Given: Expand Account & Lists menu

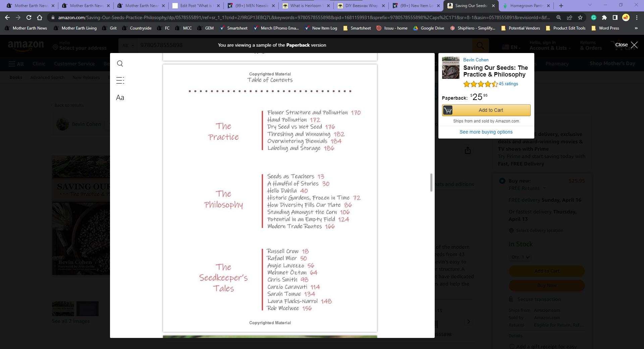Looking at the screenshot, I should (550, 45).
